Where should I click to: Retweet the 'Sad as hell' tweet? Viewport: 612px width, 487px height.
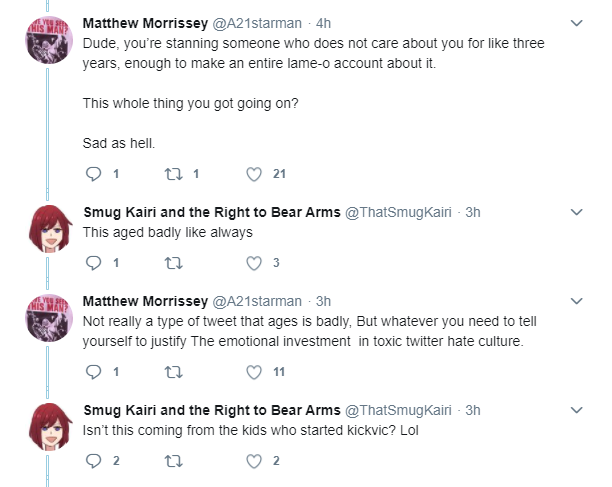point(173,174)
